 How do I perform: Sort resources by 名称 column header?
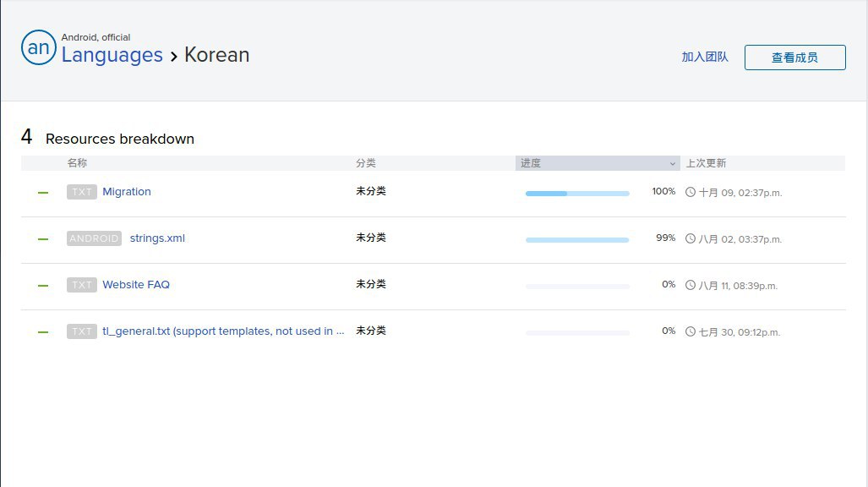77,163
